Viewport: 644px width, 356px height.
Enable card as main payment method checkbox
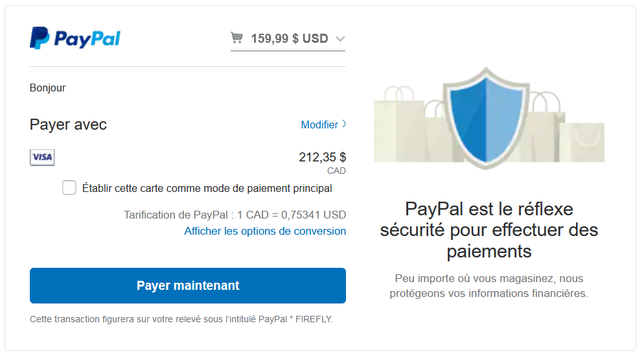click(69, 188)
